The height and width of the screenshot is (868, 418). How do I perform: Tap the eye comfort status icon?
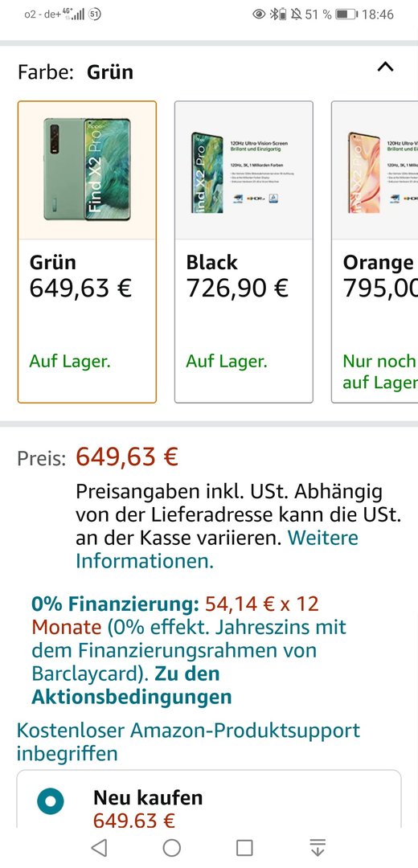coord(259,14)
